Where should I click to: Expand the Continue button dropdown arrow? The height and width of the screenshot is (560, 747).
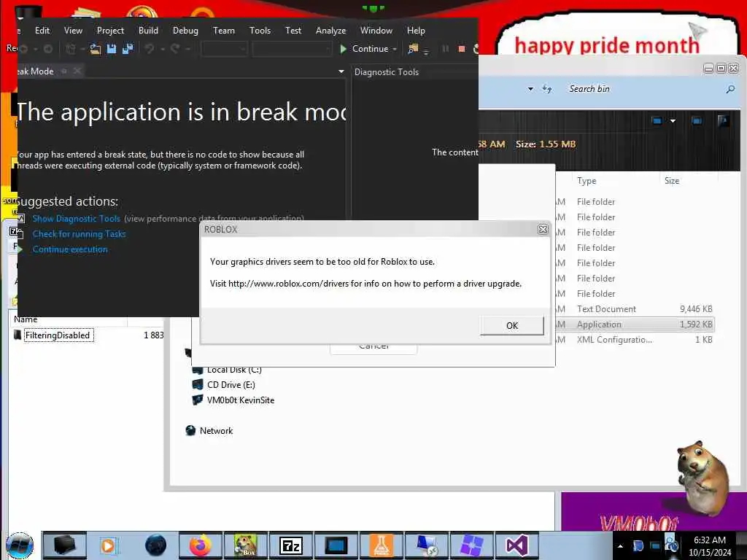pos(395,49)
